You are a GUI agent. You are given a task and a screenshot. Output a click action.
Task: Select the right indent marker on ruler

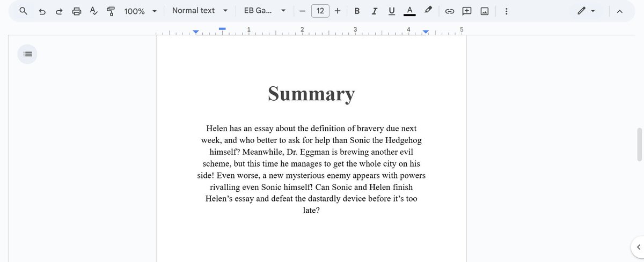click(x=426, y=33)
